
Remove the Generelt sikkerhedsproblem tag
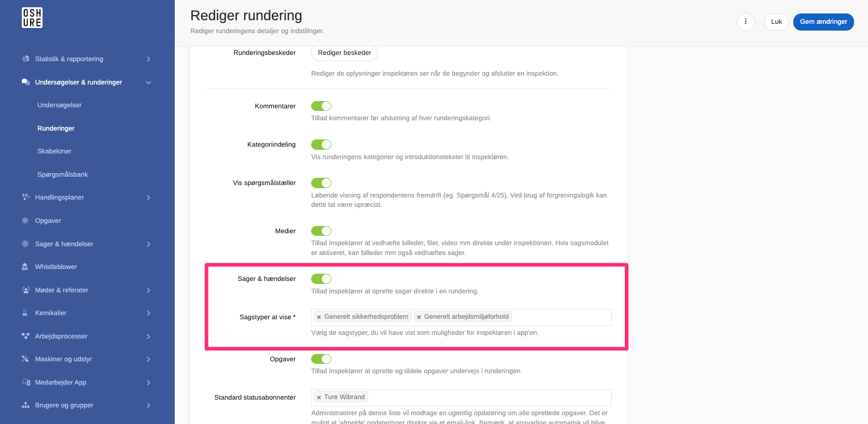[x=319, y=317]
